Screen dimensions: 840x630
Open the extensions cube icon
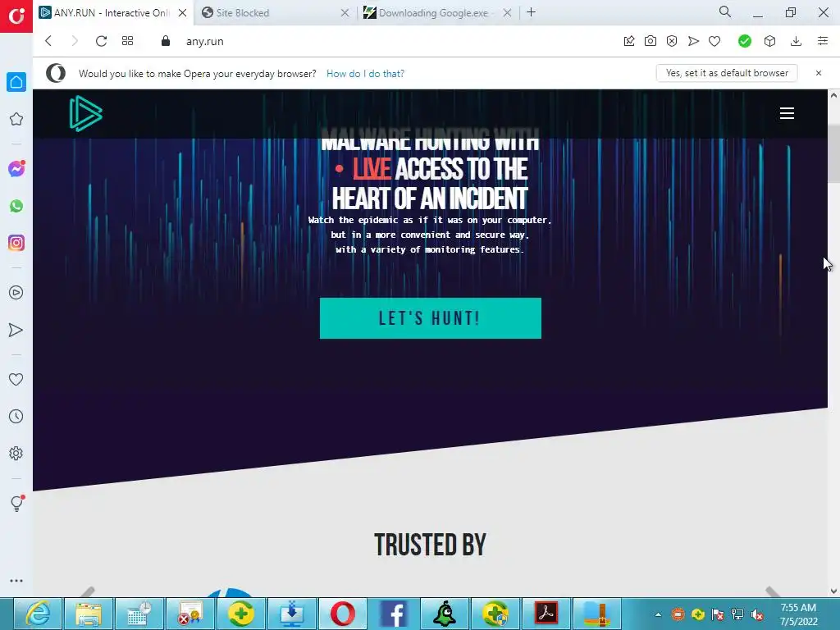click(x=769, y=41)
